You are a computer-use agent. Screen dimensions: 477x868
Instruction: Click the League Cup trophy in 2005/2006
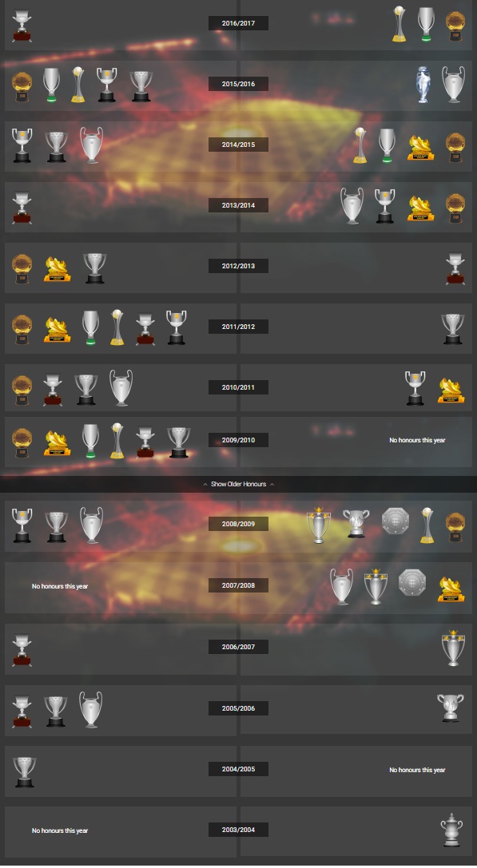tap(451, 707)
